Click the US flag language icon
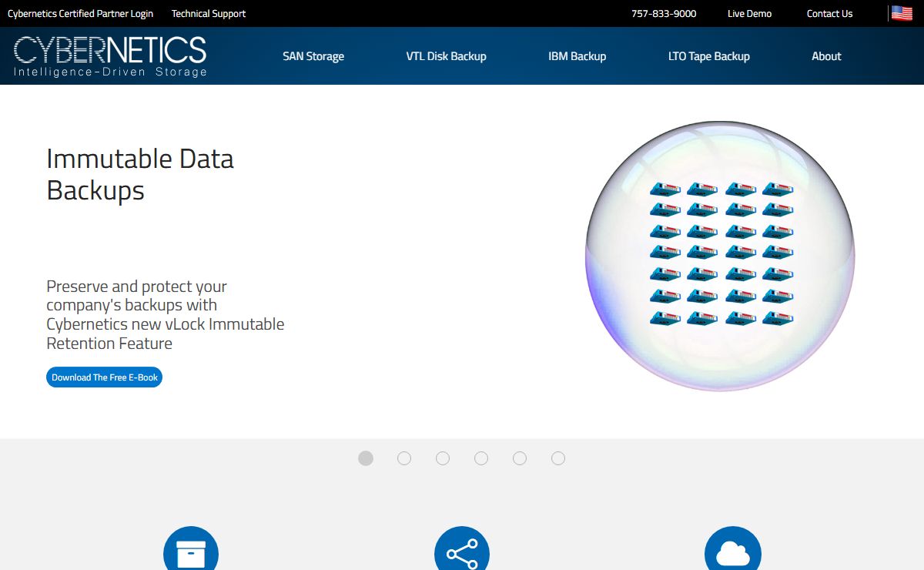This screenshot has width=924, height=570. [902, 13]
